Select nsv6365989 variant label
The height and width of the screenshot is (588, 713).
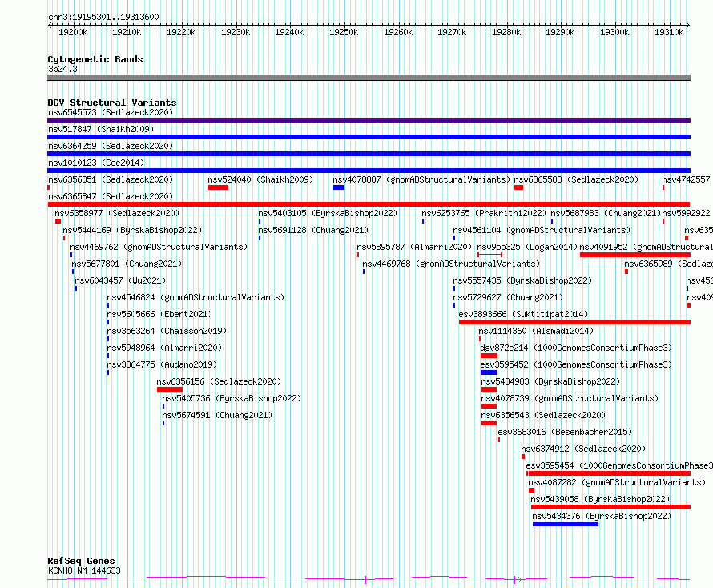pos(668,264)
